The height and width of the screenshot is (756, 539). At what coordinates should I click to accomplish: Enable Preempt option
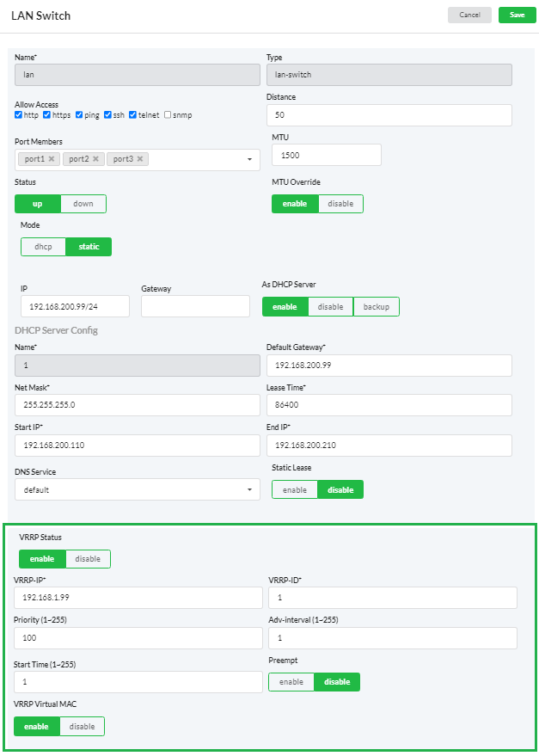tap(291, 681)
